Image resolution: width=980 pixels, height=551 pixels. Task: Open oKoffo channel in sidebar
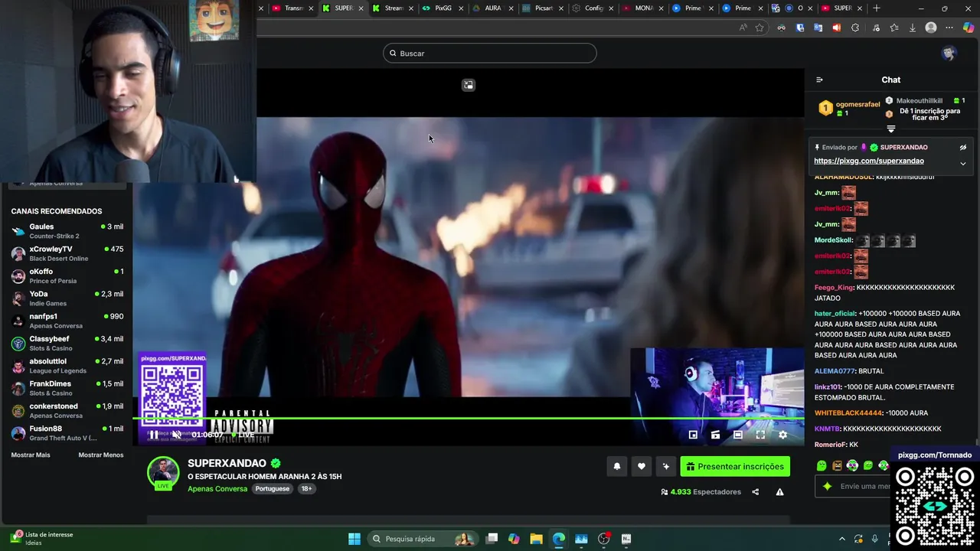[67, 275]
